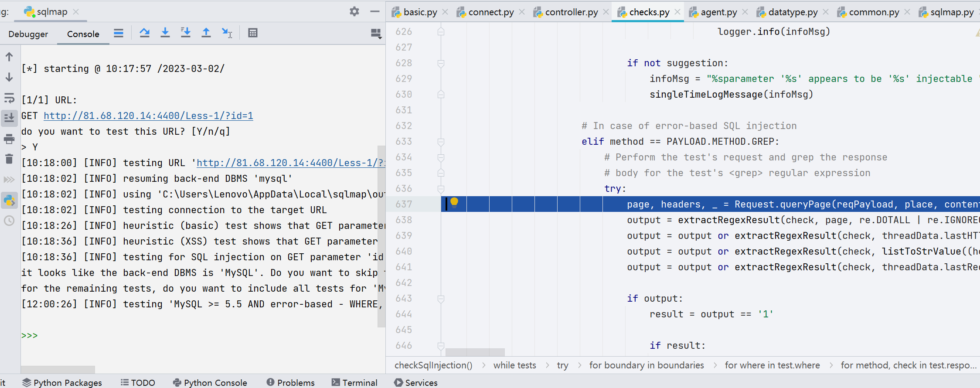Screen dimensions: 980x388
Task: Open the controller.py editor tab
Action: click(x=565, y=12)
